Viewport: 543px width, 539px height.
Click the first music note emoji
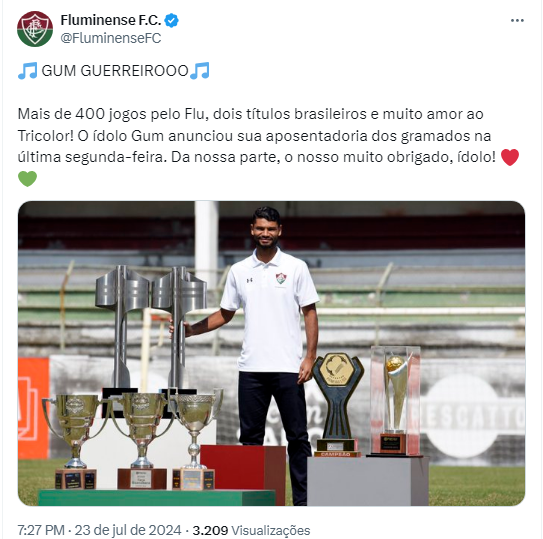point(28,71)
